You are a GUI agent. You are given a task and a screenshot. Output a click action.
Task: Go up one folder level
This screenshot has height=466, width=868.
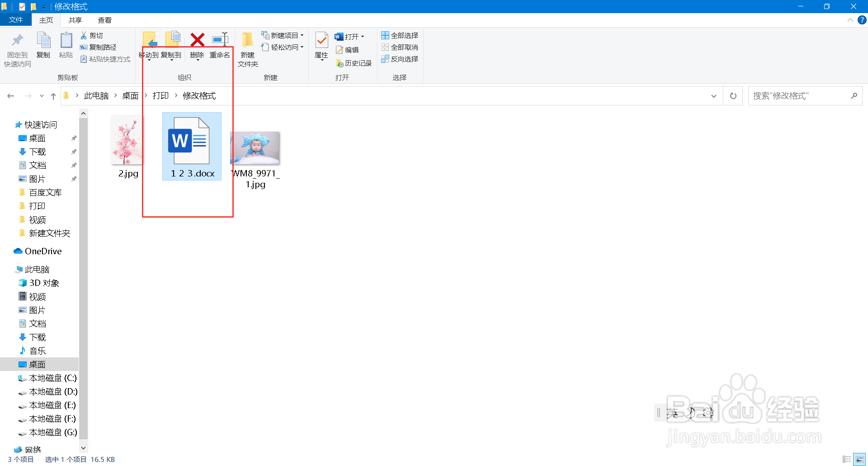[53, 96]
